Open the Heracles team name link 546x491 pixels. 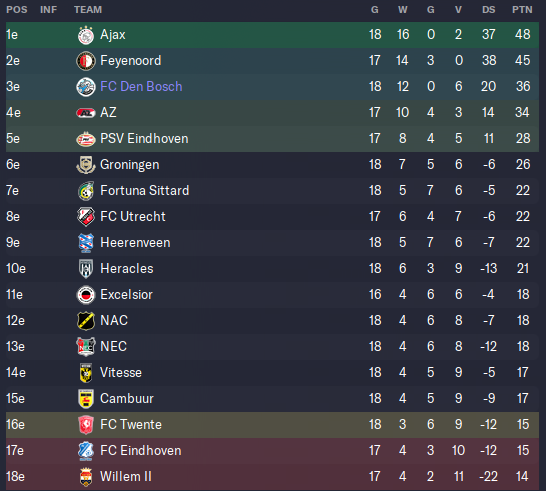pyautogui.click(x=127, y=268)
